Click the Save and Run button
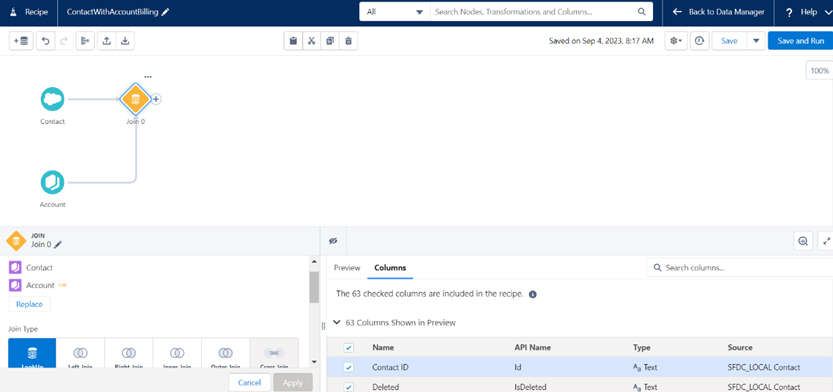 coord(801,41)
